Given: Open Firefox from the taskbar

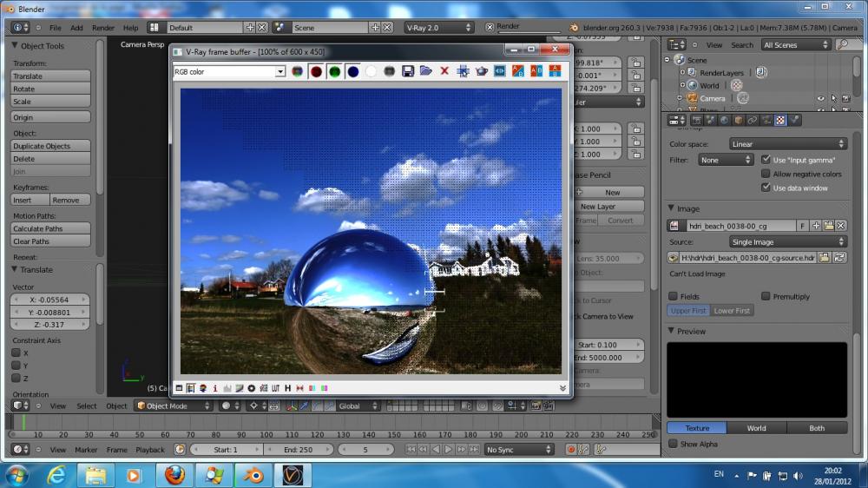Looking at the screenshot, I should tap(175, 475).
